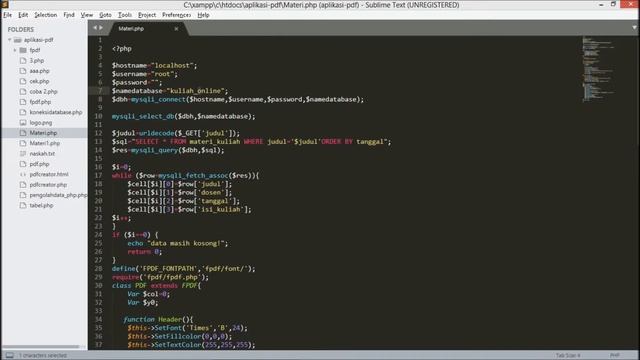Open the Tab Size selector in the status bar
The image size is (640, 360).
click(568, 355)
